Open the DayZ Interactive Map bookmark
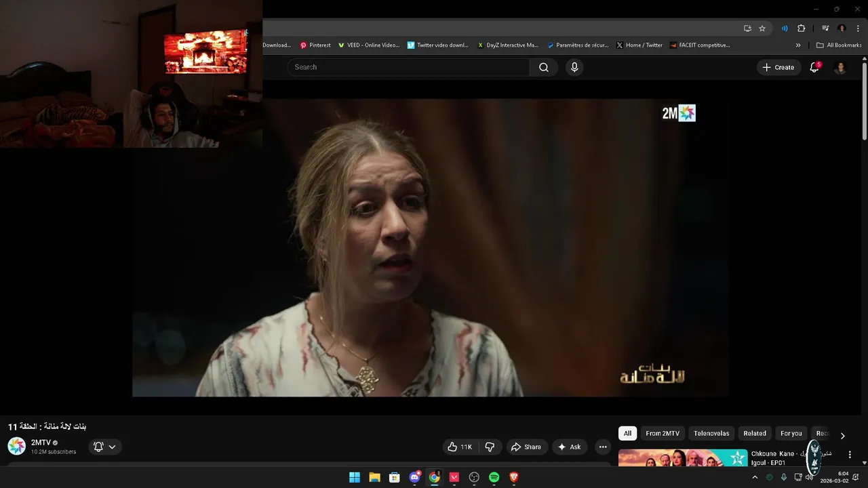Viewport: 868px width, 488px height. pyautogui.click(x=508, y=45)
